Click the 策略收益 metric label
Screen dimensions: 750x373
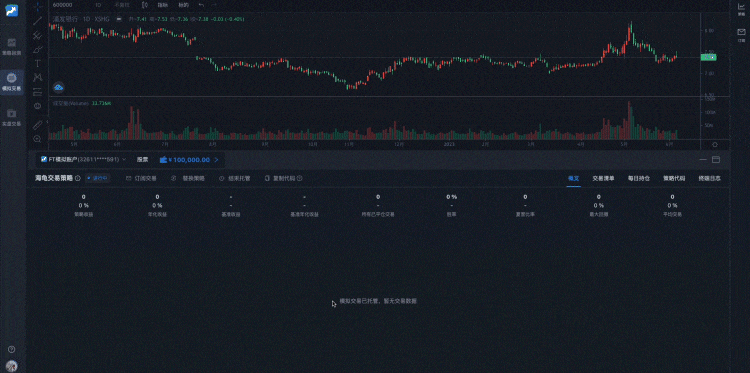(x=84, y=214)
